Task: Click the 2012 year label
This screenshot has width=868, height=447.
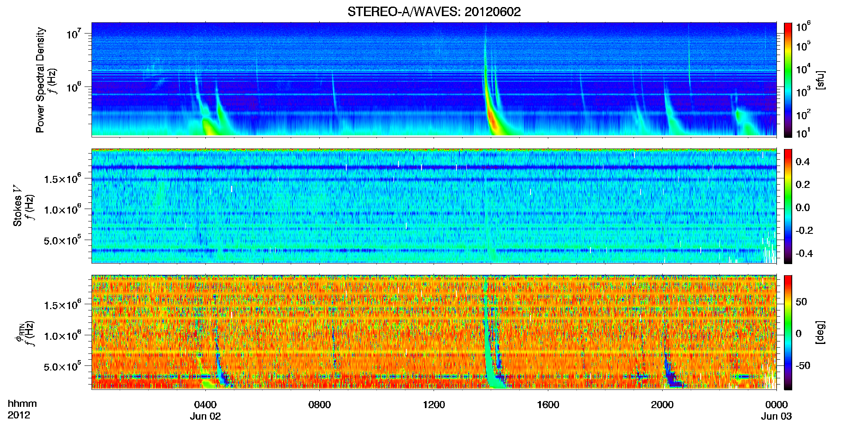Action: click(x=19, y=415)
